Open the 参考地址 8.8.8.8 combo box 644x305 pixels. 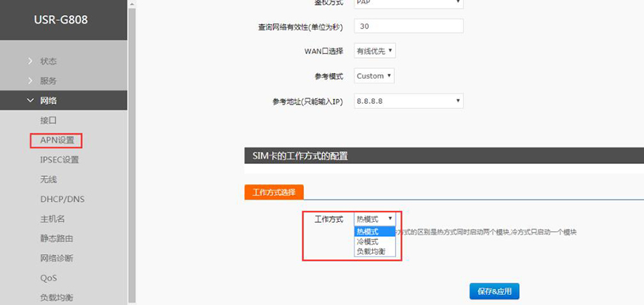[409, 101]
